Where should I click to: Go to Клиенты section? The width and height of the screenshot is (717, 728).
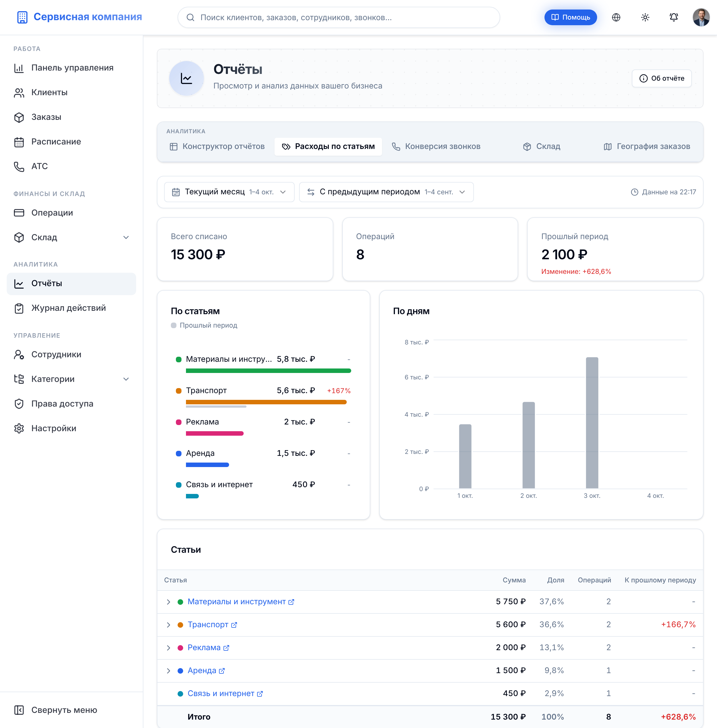point(71,92)
